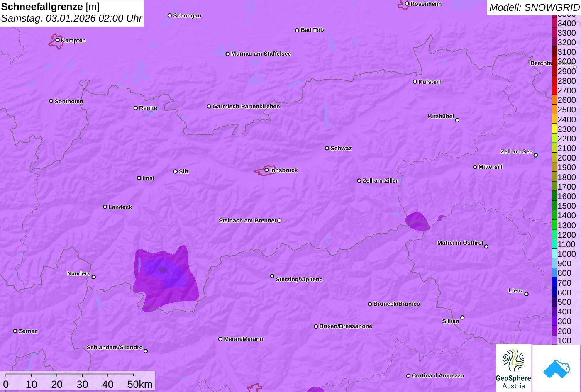
Task: Click the dark purple snowline area near Nauders
Action: 165,278
